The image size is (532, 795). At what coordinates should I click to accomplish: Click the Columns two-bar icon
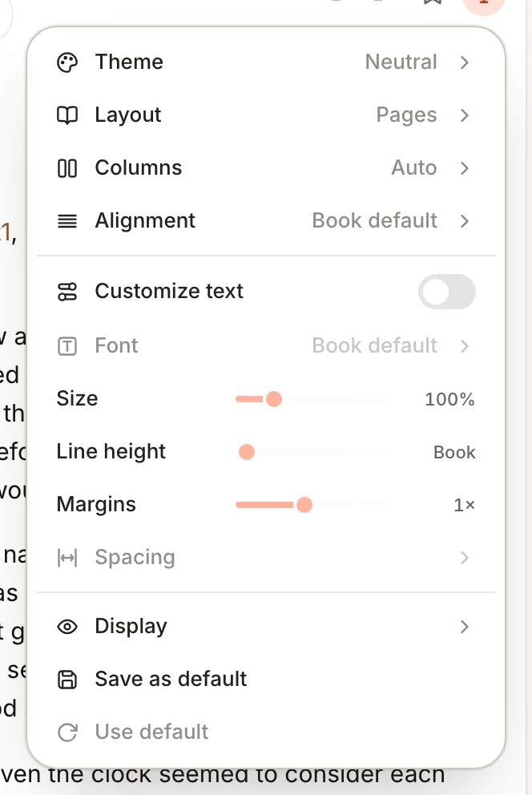pyautogui.click(x=67, y=168)
